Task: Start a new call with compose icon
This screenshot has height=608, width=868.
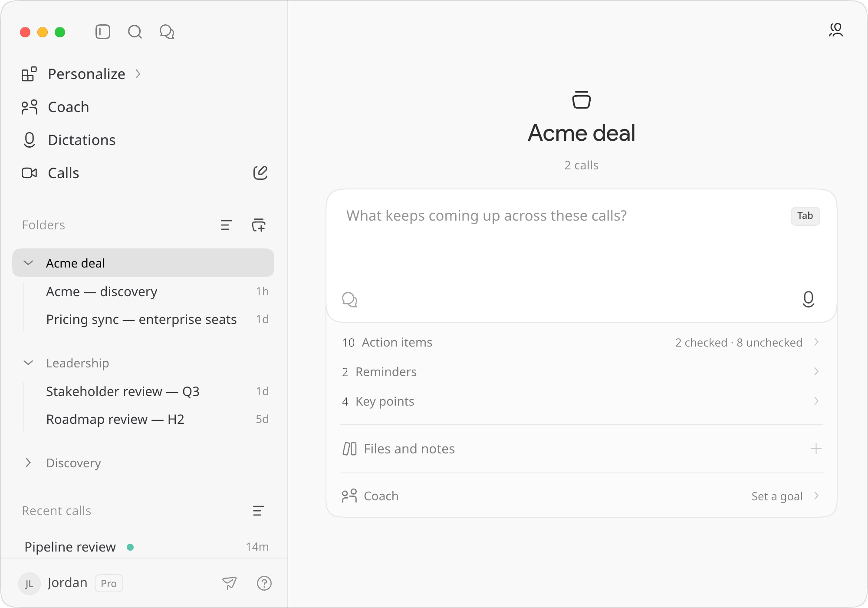Action: [260, 173]
